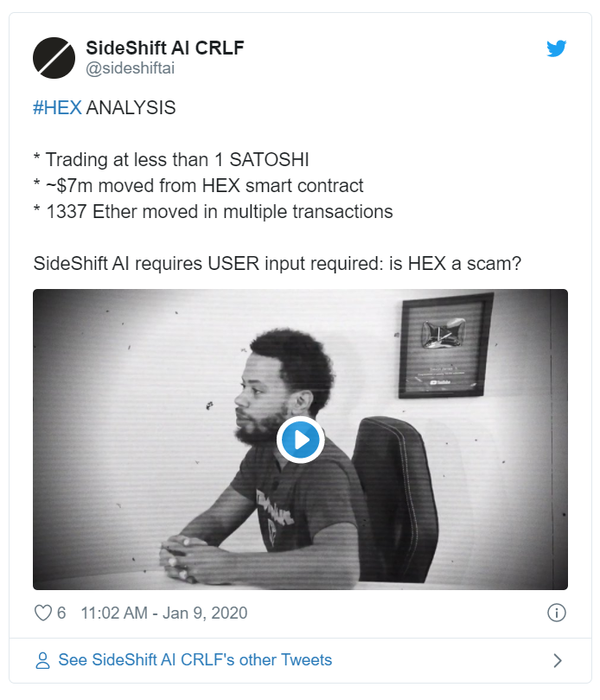Open the tweet info circle icon
The height and width of the screenshot is (700, 600).
(556, 613)
